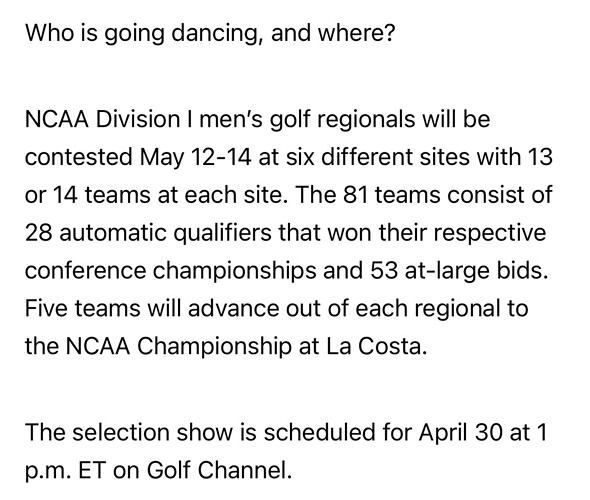The width and height of the screenshot is (590, 500).
Task: Click the word 'contested' in the paragraph
Action: (x=79, y=157)
